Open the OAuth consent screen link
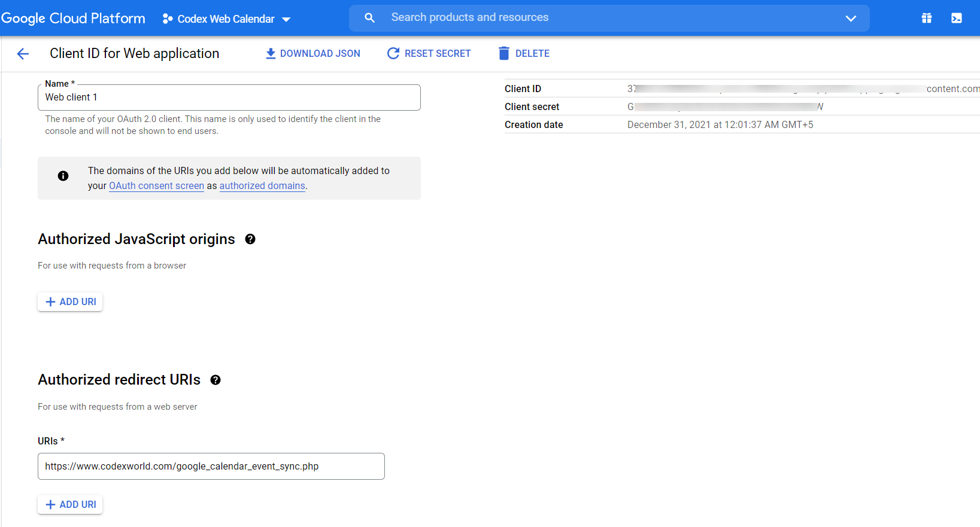The image size is (980, 527). click(156, 186)
